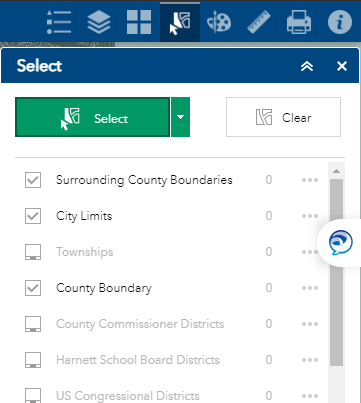Open the chat bubble assistant icon
This screenshot has height=403, width=361.
click(x=340, y=243)
